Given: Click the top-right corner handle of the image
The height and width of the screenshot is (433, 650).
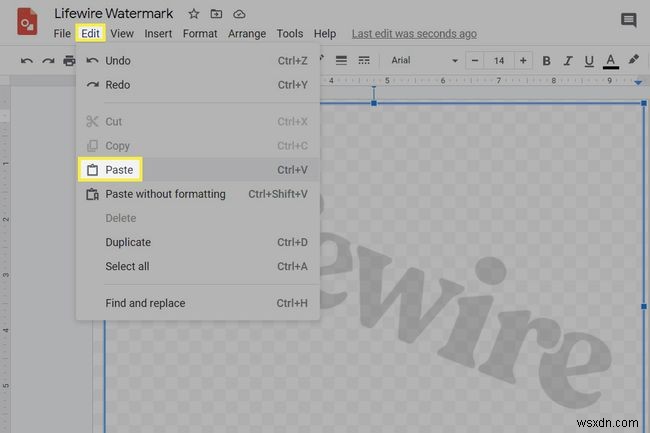Looking at the screenshot, I should 644,103.
